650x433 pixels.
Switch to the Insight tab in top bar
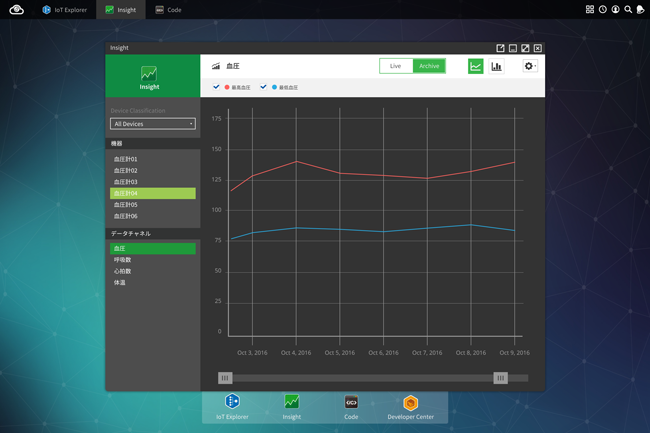[x=121, y=10]
